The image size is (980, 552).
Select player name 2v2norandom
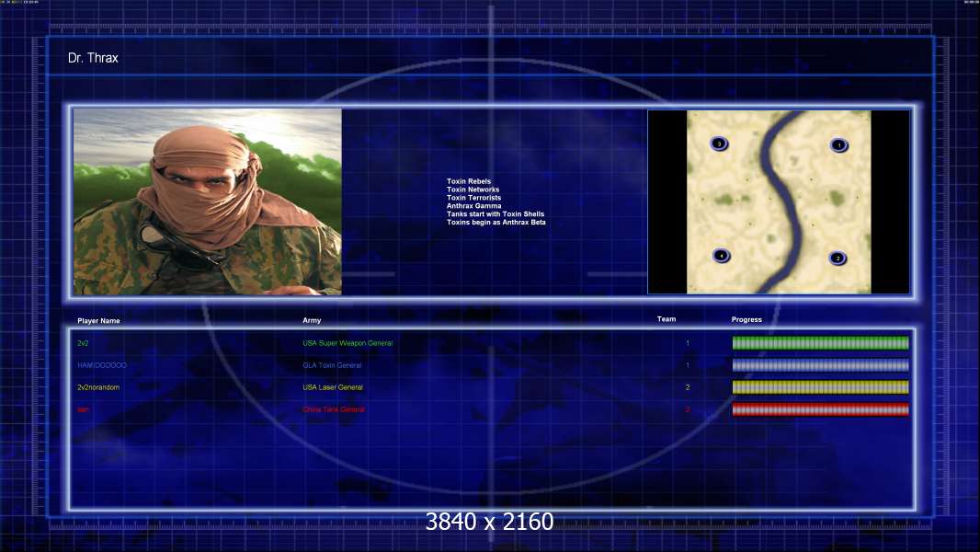(x=98, y=387)
